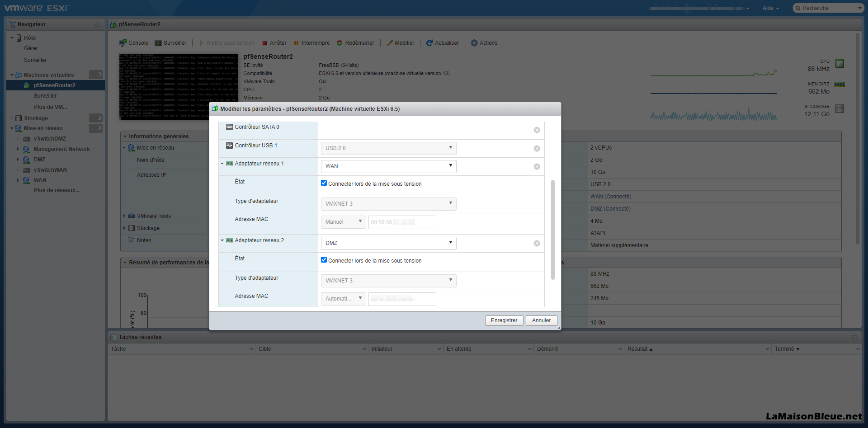Image resolution: width=868 pixels, height=428 pixels.
Task: Open Stockage in the navigator
Action: click(x=36, y=118)
